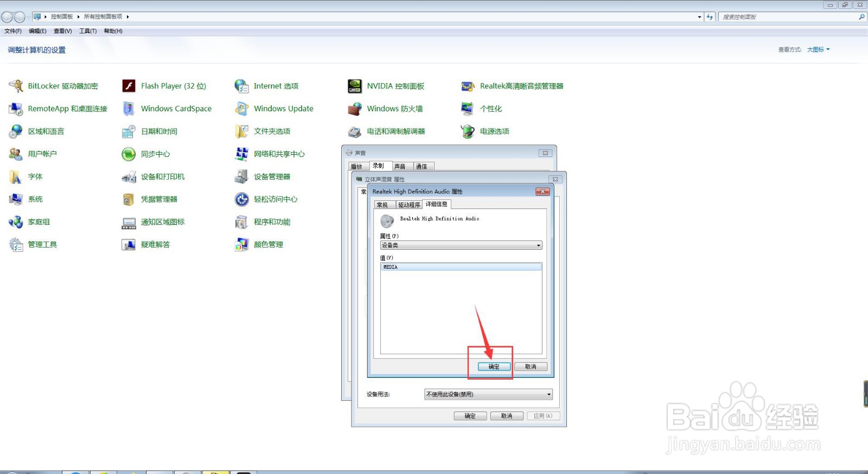This screenshot has height=474, width=868.
Task: Expand the 设备用法 device usage dropdown
Action: [x=488, y=394]
